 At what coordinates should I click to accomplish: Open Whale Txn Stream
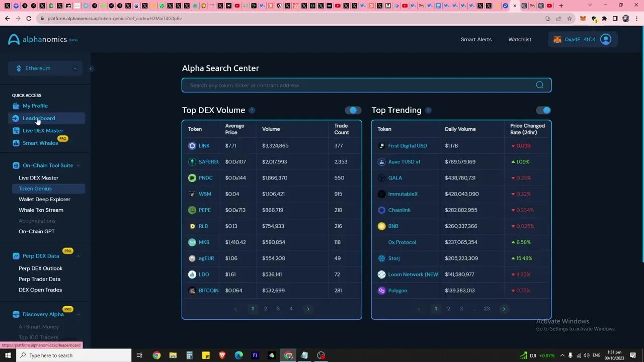coord(41,210)
